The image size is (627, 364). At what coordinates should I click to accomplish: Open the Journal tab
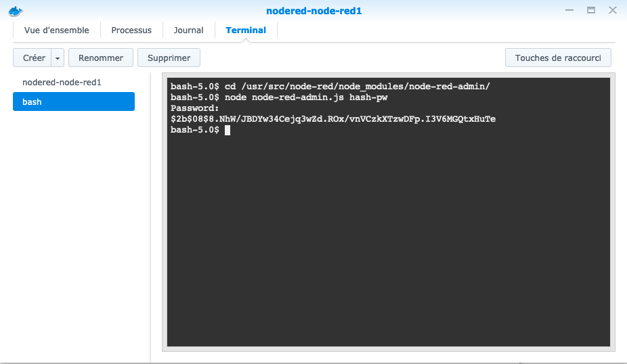[x=188, y=30]
